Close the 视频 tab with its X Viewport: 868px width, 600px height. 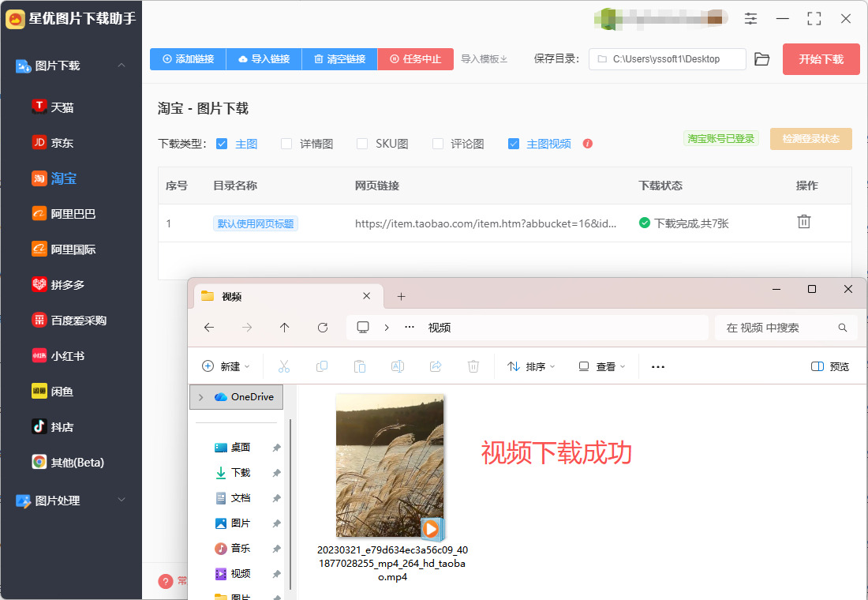pos(366,296)
